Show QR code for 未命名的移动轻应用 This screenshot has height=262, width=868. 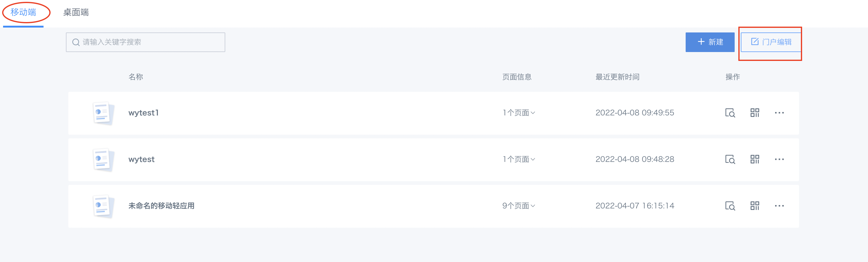point(755,206)
